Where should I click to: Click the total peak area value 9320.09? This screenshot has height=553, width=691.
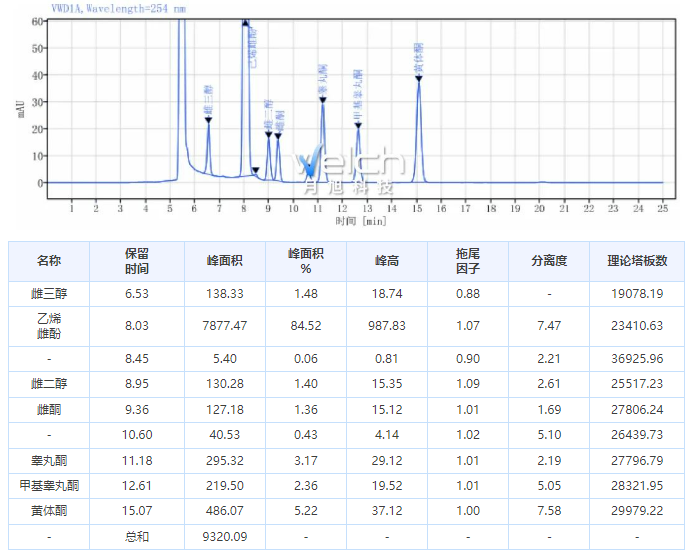coord(225,537)
